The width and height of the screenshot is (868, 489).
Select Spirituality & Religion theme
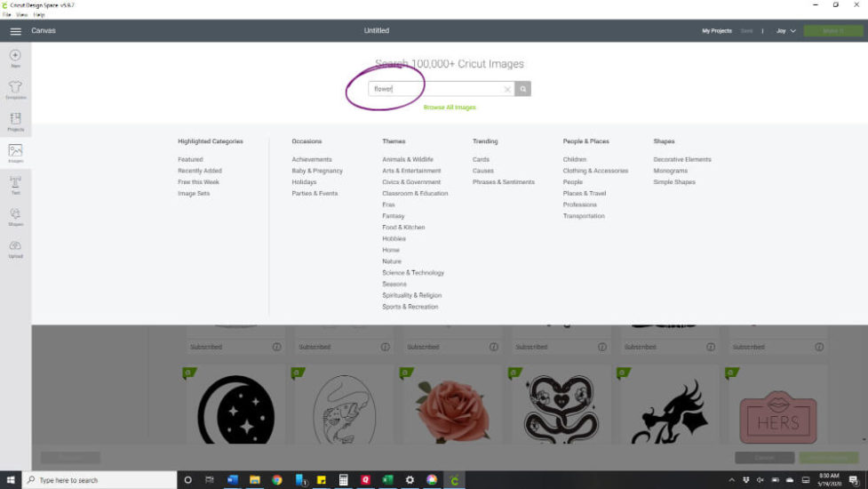tap(412, 296)
